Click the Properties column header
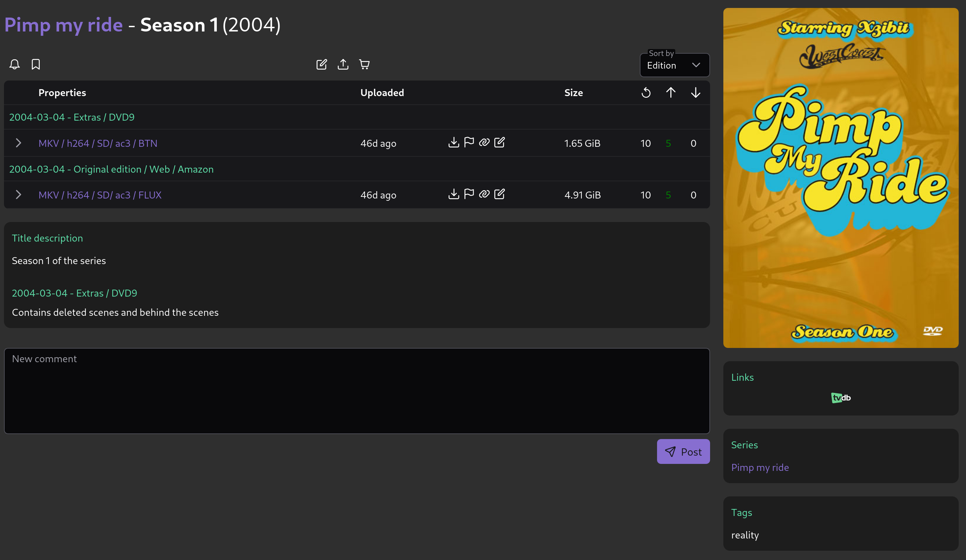Image resolution: width=966 pixels, height=560 pixels. [x=62, y=93]
